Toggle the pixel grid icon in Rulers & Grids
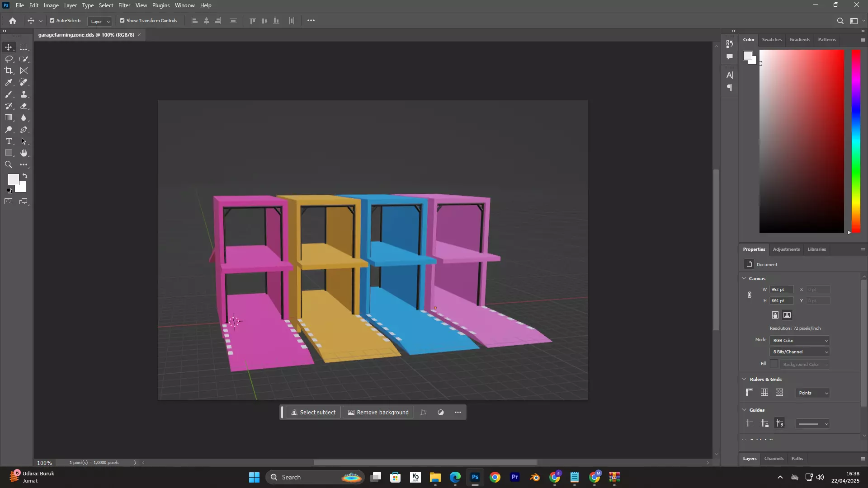The width and height of the screenshot is (868, 488). (779, 393)
